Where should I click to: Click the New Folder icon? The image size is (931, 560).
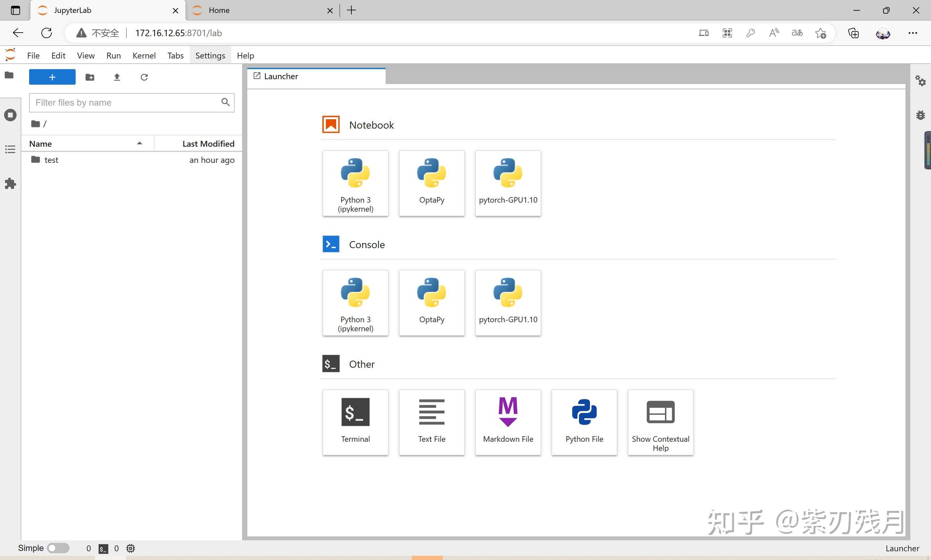click(x=90, y=77)
